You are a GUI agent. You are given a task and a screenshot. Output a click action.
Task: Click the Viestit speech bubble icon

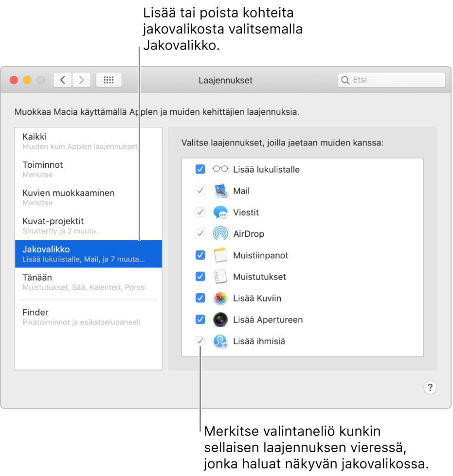(220, 212)
